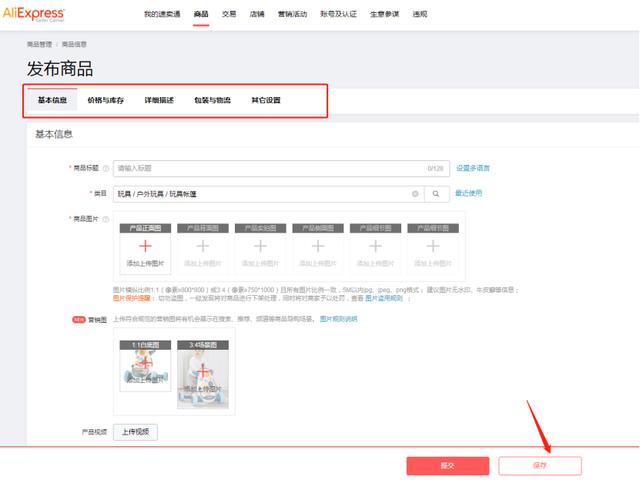This screenshot has height=480, width=640.
Task: Click the 设置多语言 link
Action: tap(473, 168)
